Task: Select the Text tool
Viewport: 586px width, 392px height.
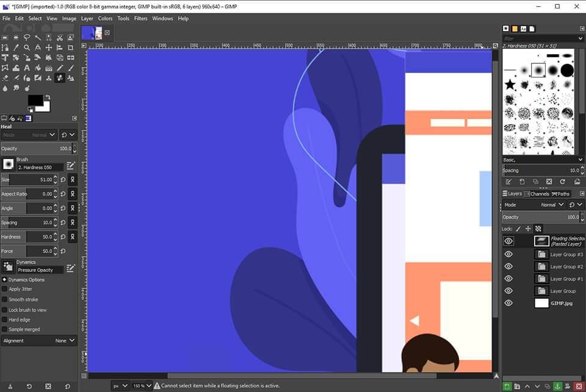Action: (x=26, y=68)
